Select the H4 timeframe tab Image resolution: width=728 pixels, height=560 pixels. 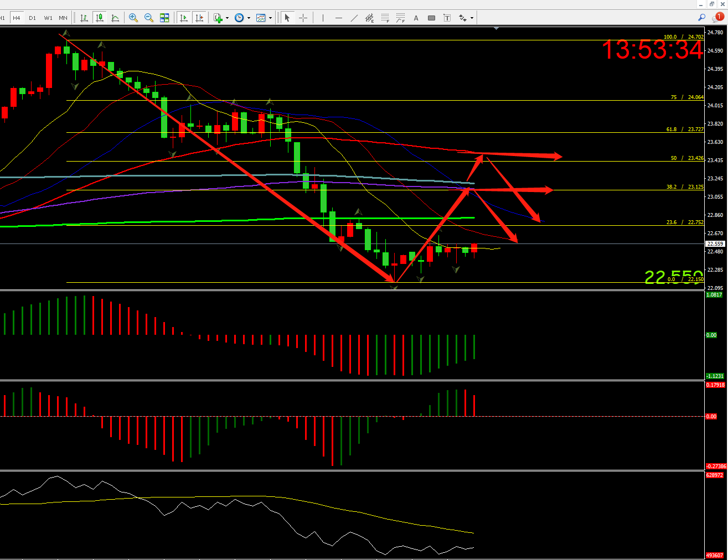[x=17, y=18]
